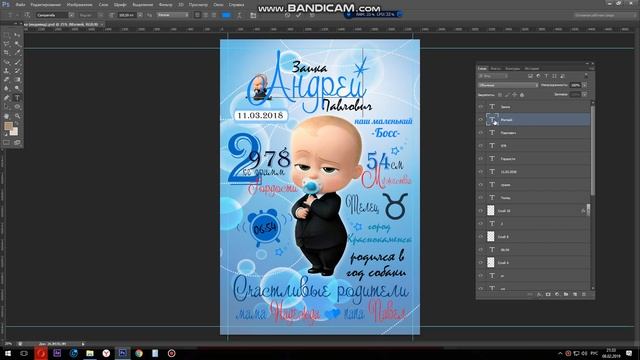Select the Eraser tool

click(7, 80)
